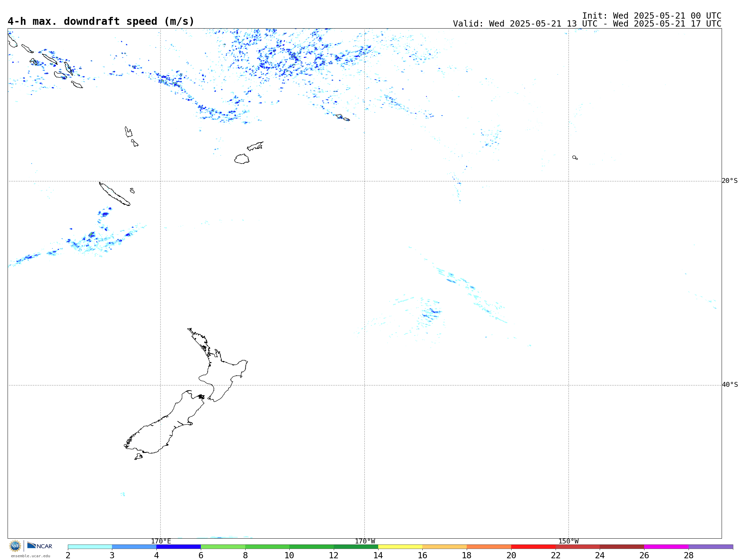
Task: Click colorbar tick label '16'
Action: (x=422, y=555)
